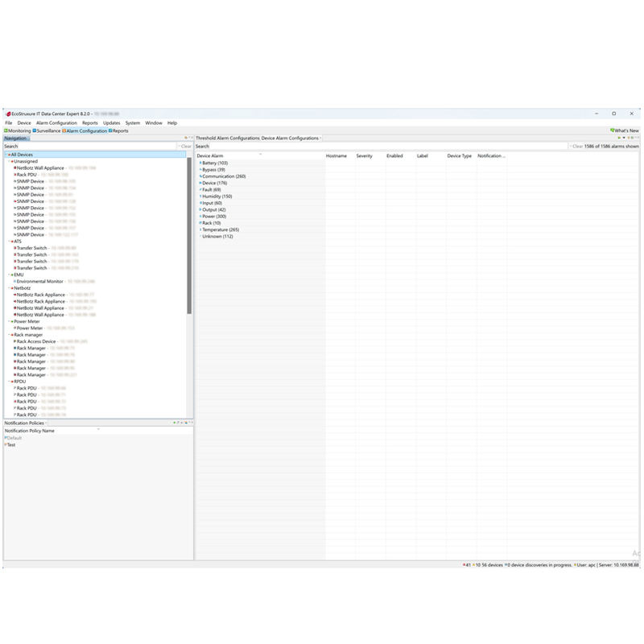Screen dimensions: 644x644
Task: Expand the Battery (103) alarm group
Action: tap(200, 163)
